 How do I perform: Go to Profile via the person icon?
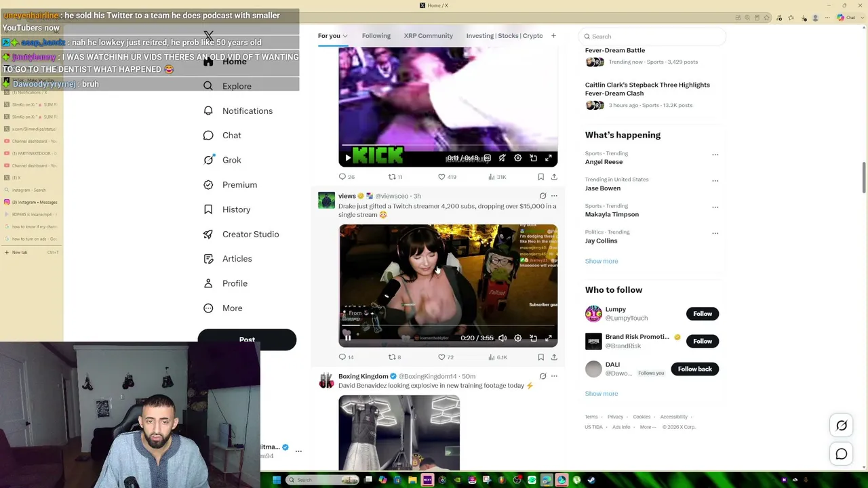(x=208, y=283)
